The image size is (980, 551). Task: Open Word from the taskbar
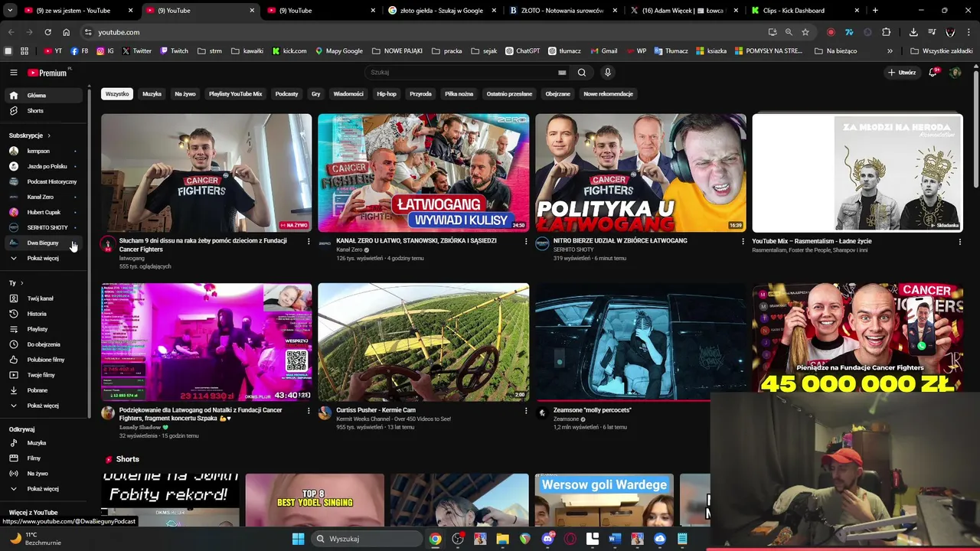point(614,539)
